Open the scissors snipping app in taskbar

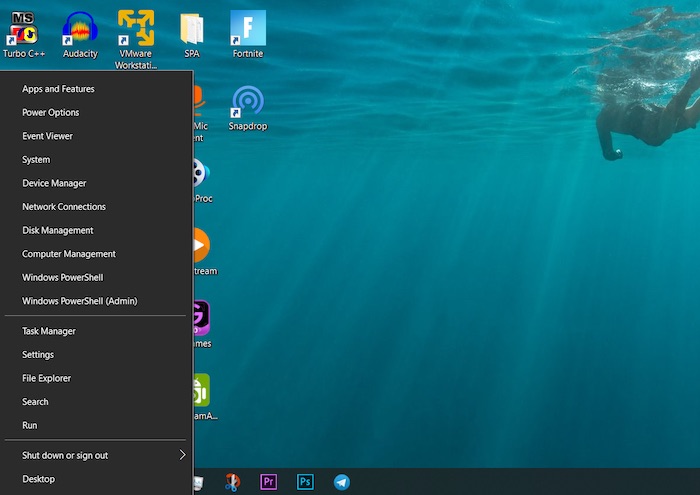232,482
